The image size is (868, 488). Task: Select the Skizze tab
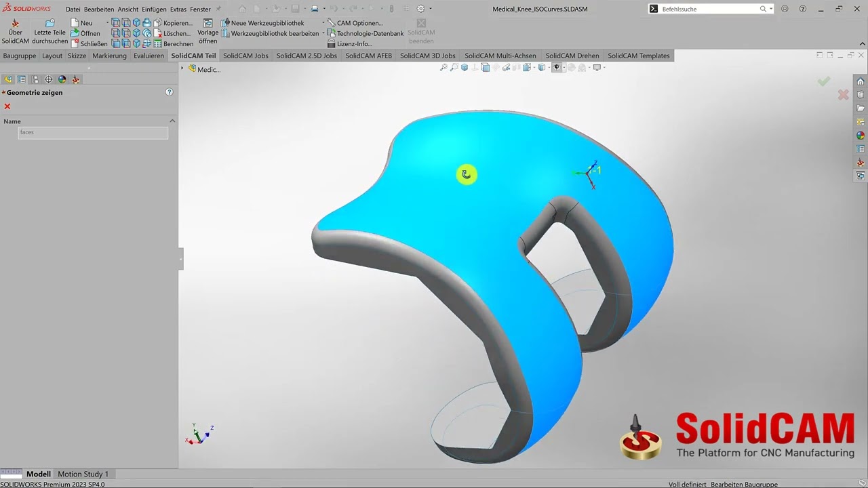coord(77,56)
